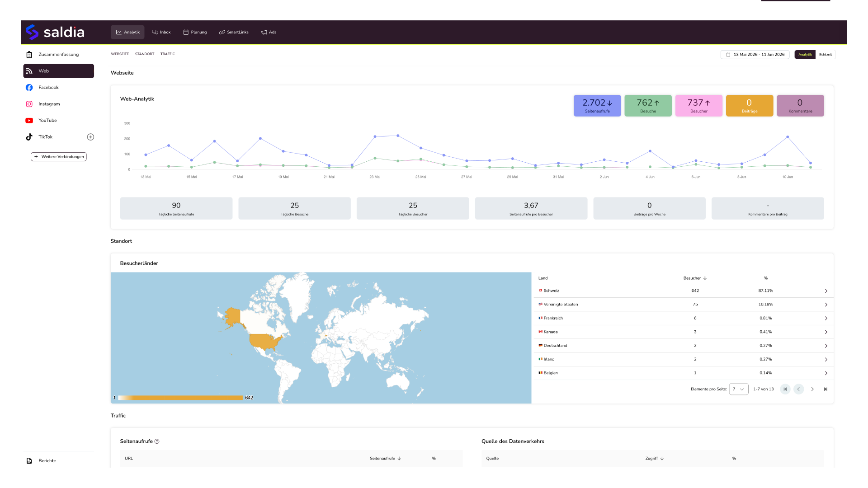
Task: Click the saldia logo
Action: coord(55,32)
